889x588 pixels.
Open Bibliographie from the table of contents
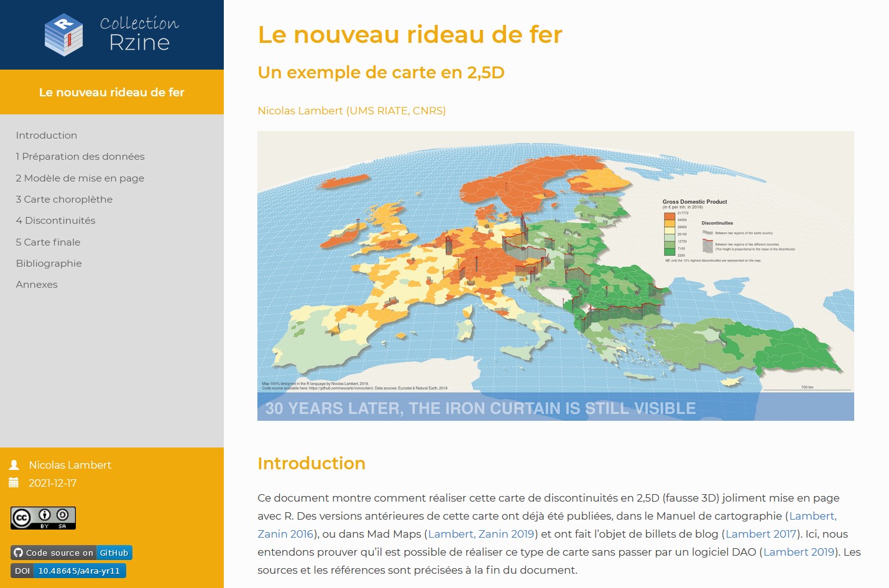click(x=49, y=264)
